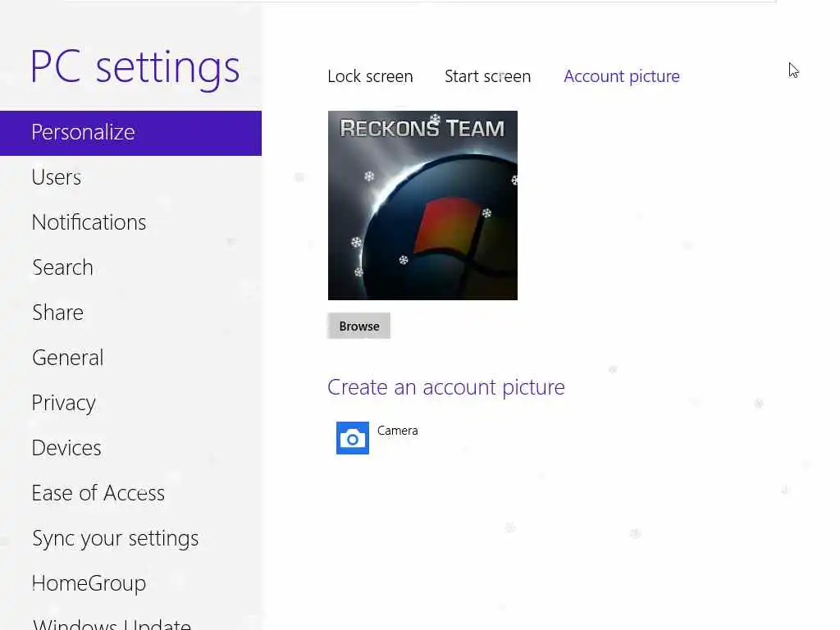Switch to the Start screen tab
Image resolution: width=840 pixels, height=630 pixels.
[487, 76]
